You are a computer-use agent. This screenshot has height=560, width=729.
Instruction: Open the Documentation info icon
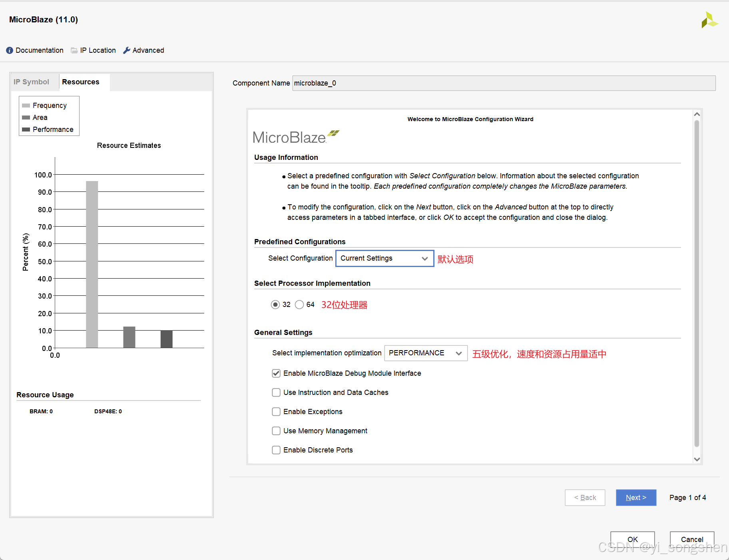click(x=10, y=50)
